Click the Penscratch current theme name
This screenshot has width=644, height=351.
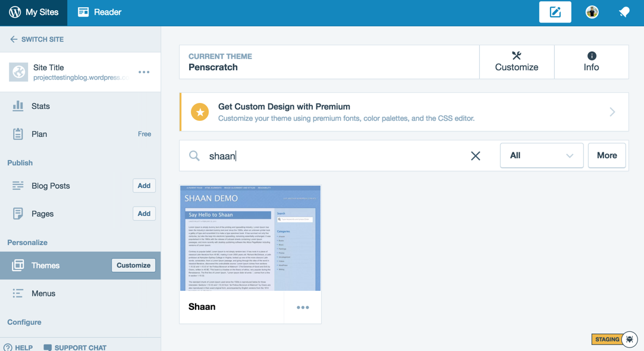pos(213,67)
